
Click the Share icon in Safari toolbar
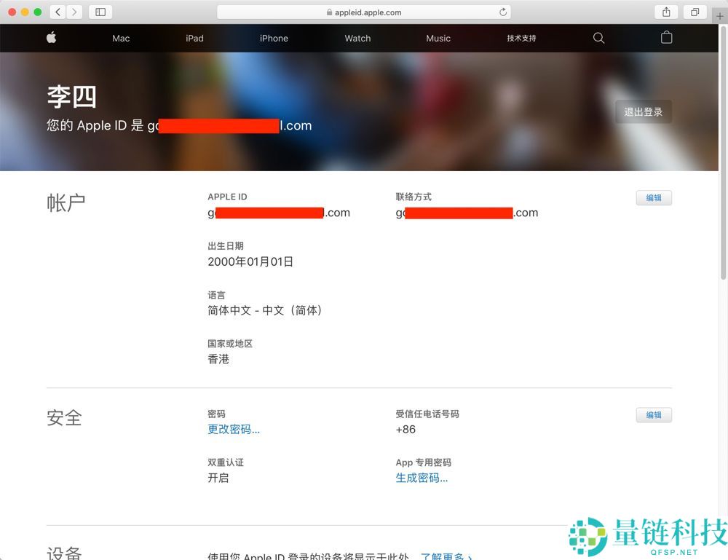coord(665,12)
